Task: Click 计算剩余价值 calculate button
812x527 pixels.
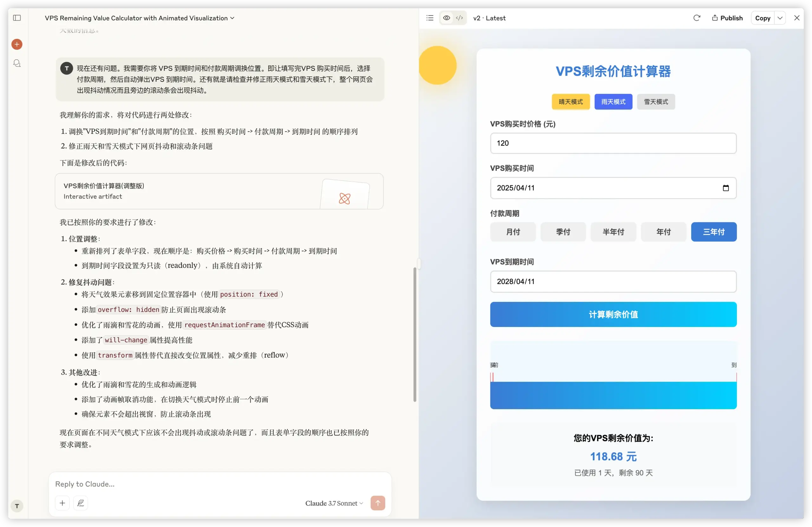Action: point(613,315)
